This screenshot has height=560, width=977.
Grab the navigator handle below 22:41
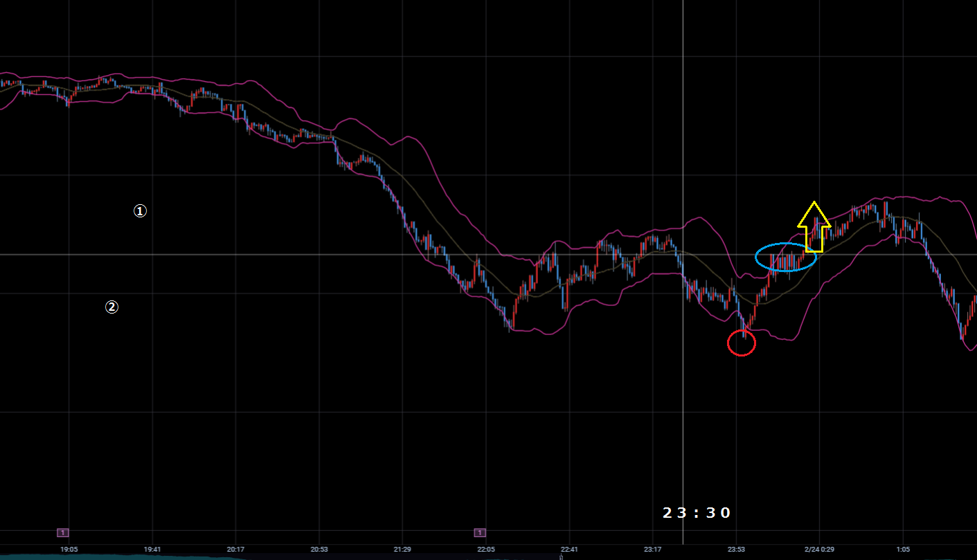(560, 557)
